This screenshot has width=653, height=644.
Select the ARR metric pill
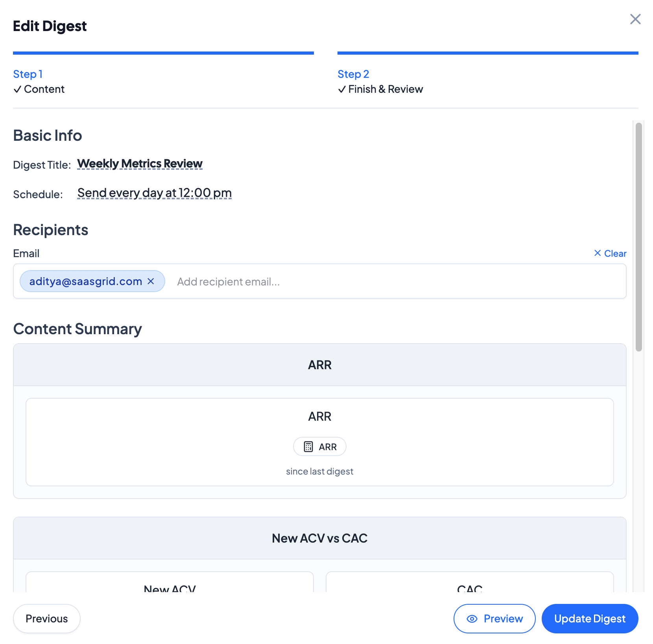click(320, 447)
